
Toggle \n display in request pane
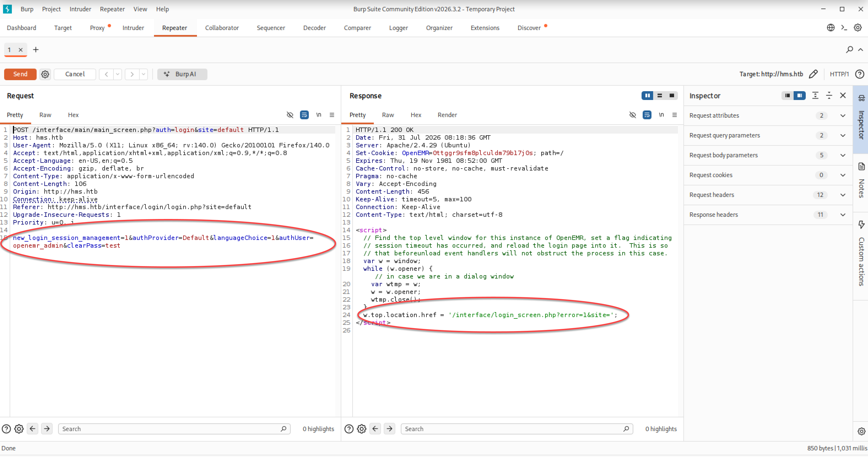(318, 115)
